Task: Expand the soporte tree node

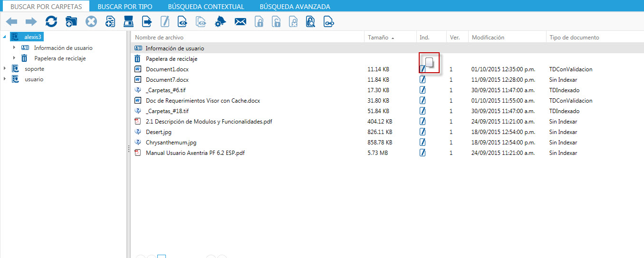Action: click(5, 68)
